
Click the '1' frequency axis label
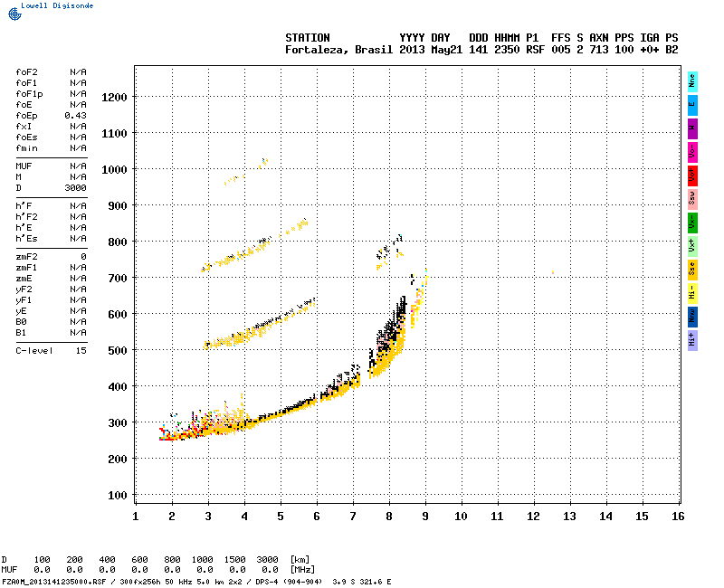135,517
